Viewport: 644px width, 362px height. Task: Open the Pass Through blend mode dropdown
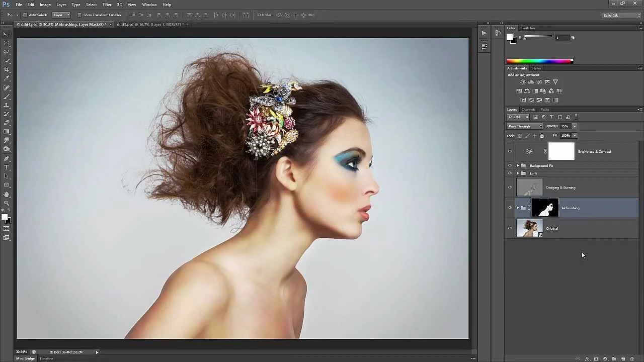pos(525,126)
